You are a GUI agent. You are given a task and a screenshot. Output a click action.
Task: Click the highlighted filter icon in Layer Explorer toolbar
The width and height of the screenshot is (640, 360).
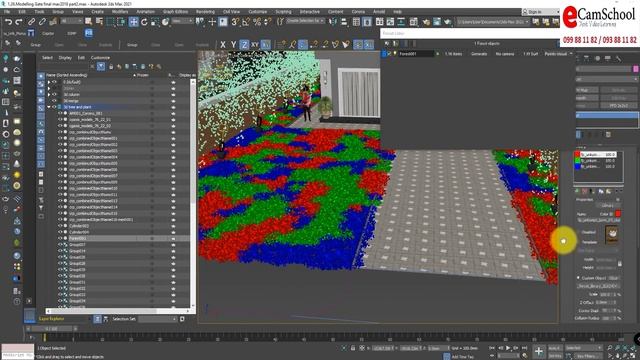[101, 66]
